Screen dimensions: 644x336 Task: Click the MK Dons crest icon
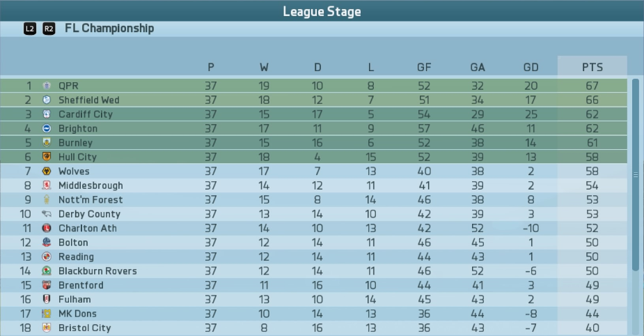(47, 314)
